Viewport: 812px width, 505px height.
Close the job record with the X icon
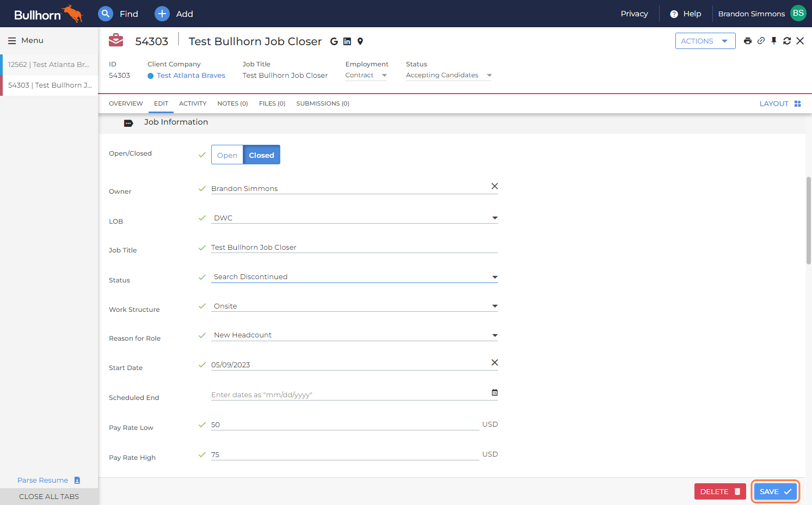tap(800, 41)
